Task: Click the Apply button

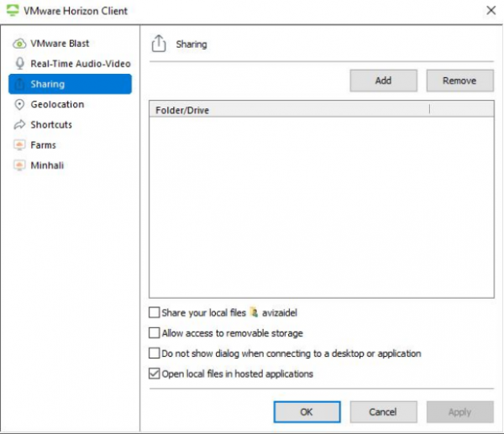Action: [460, 412]
